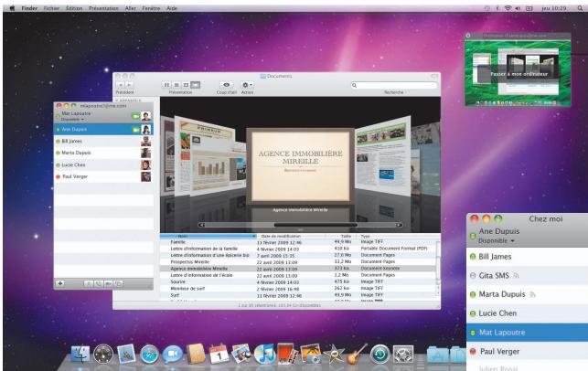The height and width of the screenshot is (371, 588).
Task: Launch Photo Booth from the Dock
Action: (x=288, y=355)
